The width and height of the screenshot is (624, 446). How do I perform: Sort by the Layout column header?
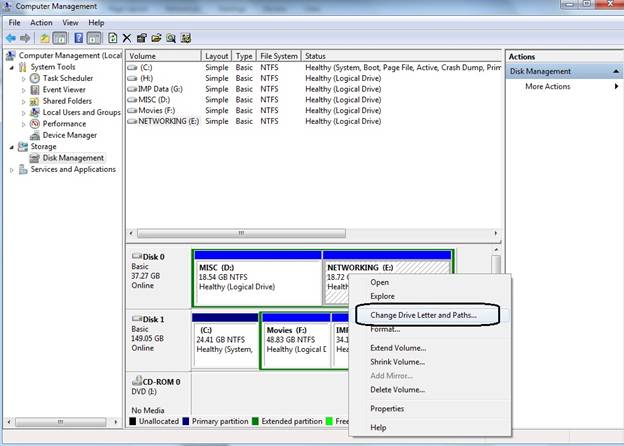tap(216, 56)
